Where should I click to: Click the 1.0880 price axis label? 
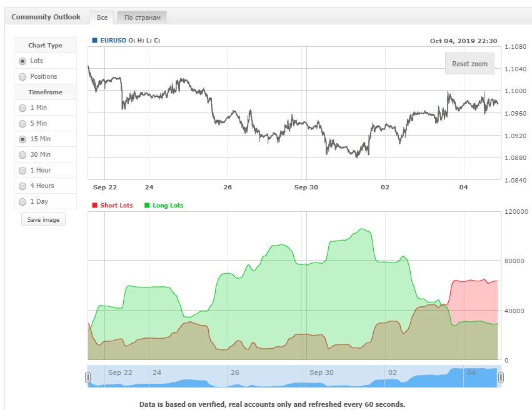click(515, 157)
